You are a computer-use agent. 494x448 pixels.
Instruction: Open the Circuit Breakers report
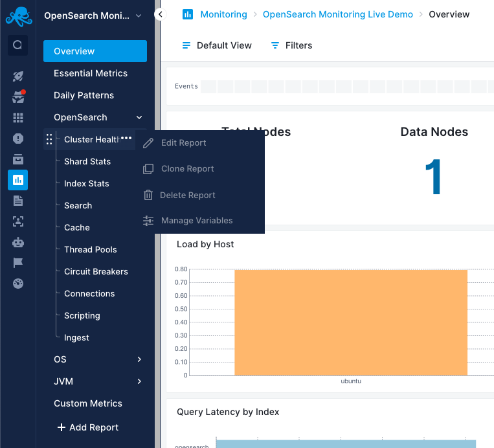tap(96, 271)
